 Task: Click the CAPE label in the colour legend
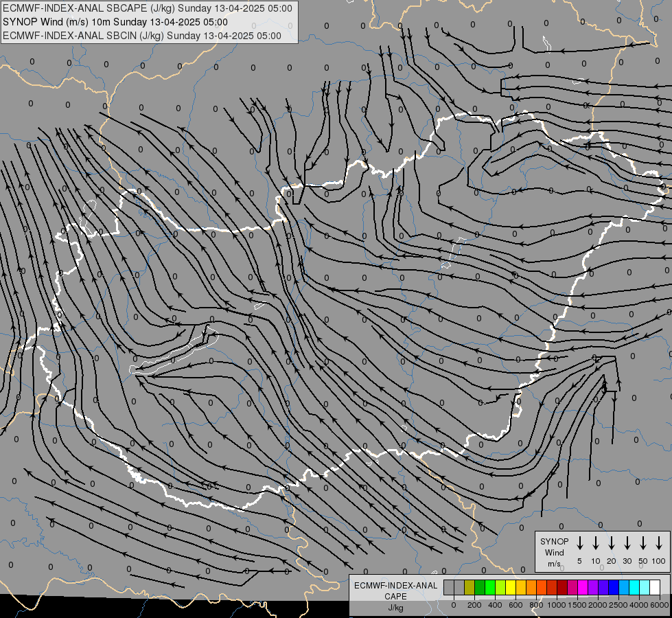[395, 596]
